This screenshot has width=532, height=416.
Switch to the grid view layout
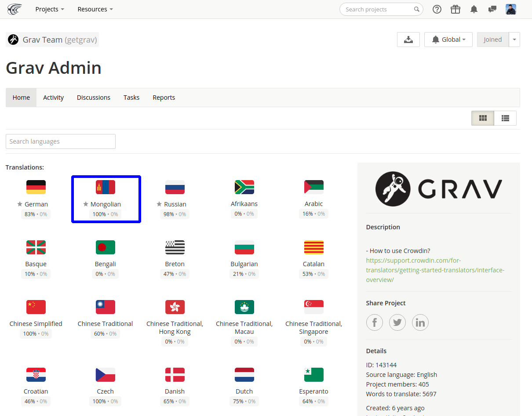pyautogui.click(x=483, y=118)
